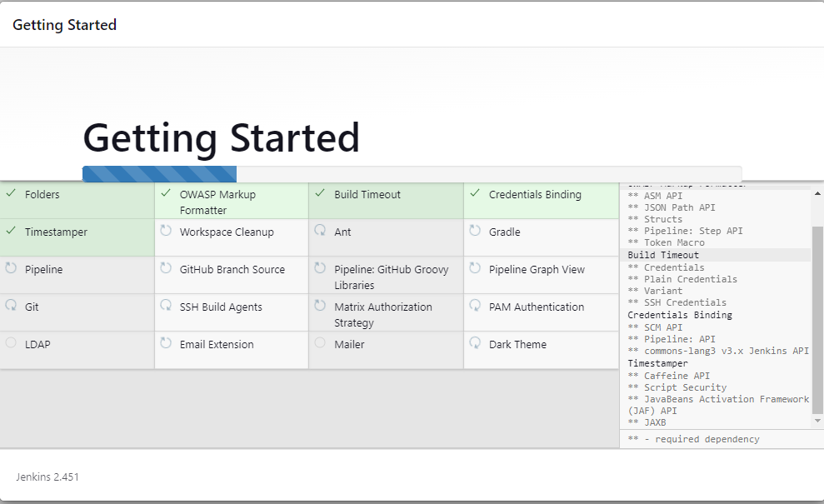Image resolution: width=824 pixels, height=504 pixels.
Task: Click the GitHub Branch Source plugin name
Action: coord(232,269)
